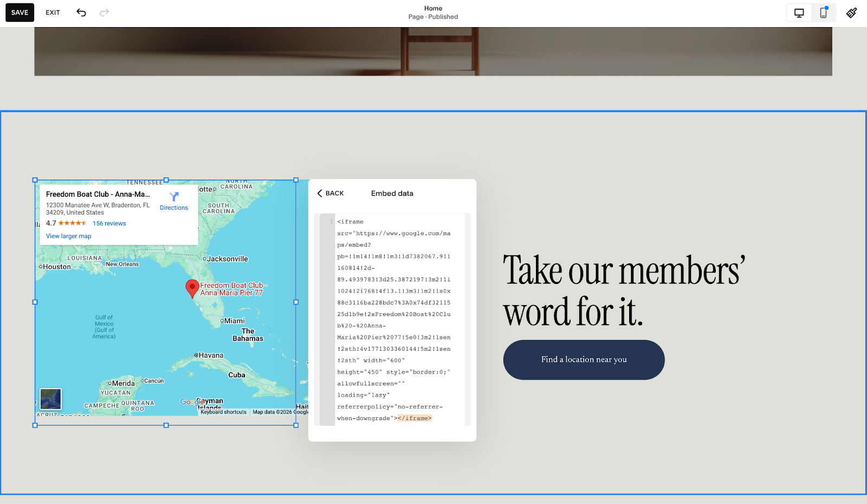The width and height of the screenshot is (867, 504).
Task: Select the heading 'Take our members' word for it.'
Action: [x=624, y=291]
